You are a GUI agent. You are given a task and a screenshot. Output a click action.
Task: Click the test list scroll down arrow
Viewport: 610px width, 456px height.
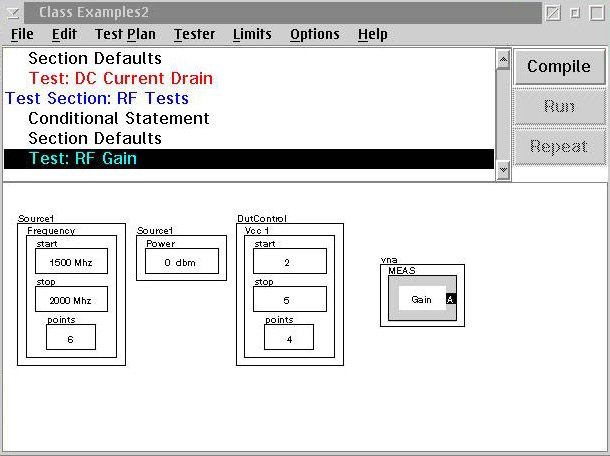(503, 170)
